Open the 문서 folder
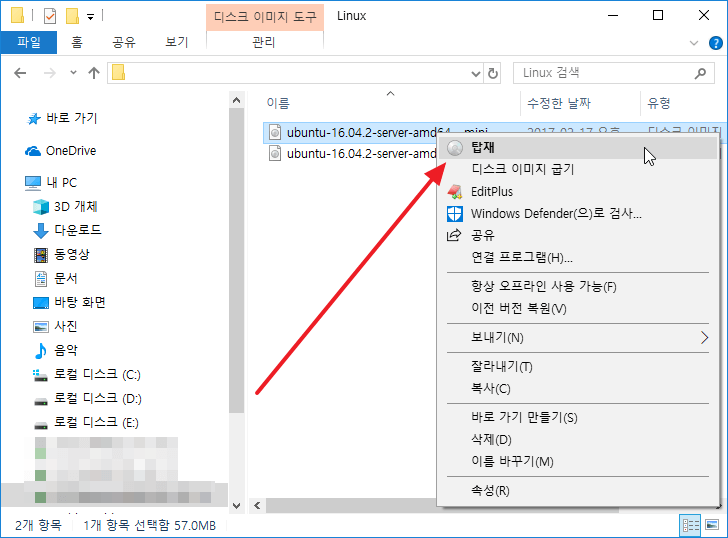 (55, 279)
